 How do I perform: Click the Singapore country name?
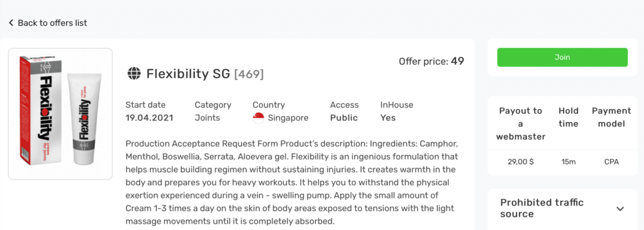pos(288,118)
